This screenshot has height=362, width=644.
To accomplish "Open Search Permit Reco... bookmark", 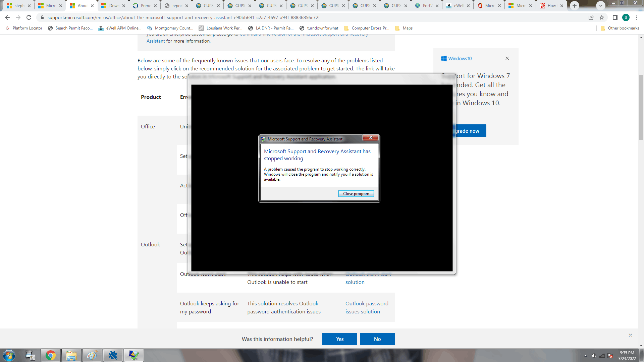I will tap(70, 28).
